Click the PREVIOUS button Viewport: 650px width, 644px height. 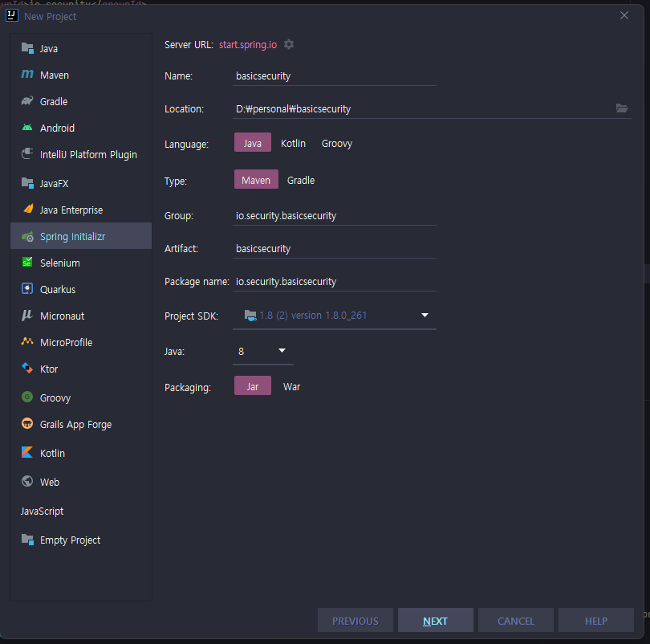pos(355,621)
